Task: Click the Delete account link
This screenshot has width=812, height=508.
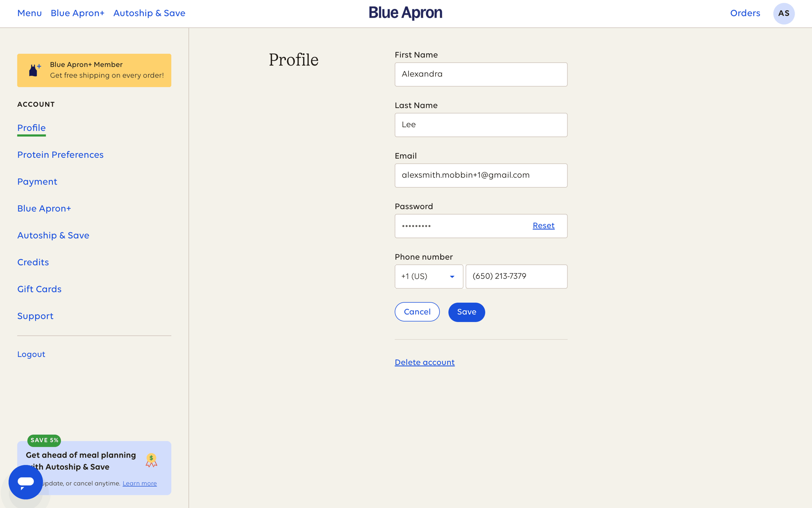Action: [425, 362]
